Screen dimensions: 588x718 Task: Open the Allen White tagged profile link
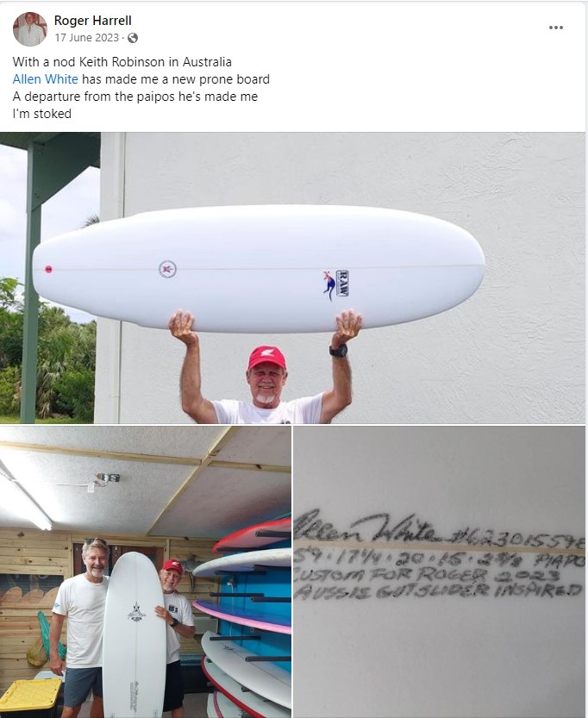tap(46, 79)
